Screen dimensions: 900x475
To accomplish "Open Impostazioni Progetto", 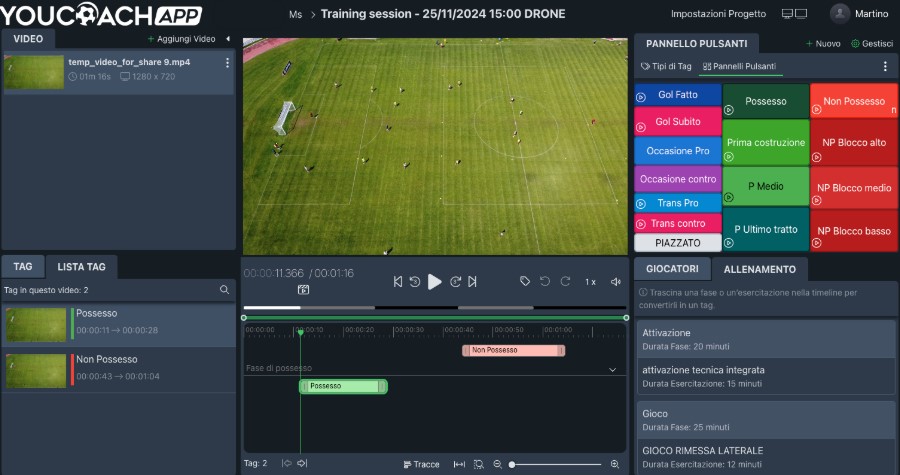I will 718,14.
